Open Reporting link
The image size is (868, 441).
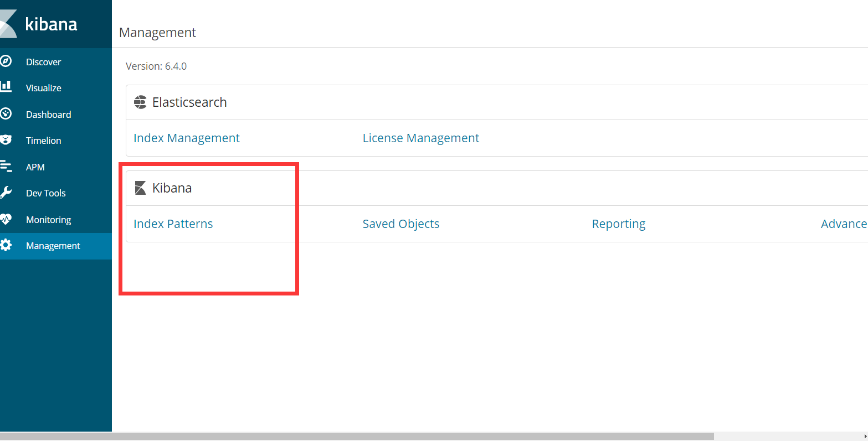619,224
